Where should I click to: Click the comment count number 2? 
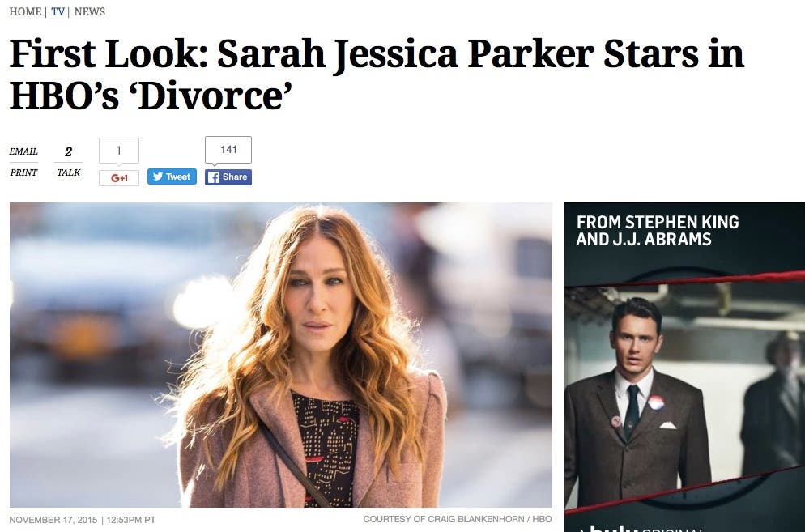tap(68, 152)
